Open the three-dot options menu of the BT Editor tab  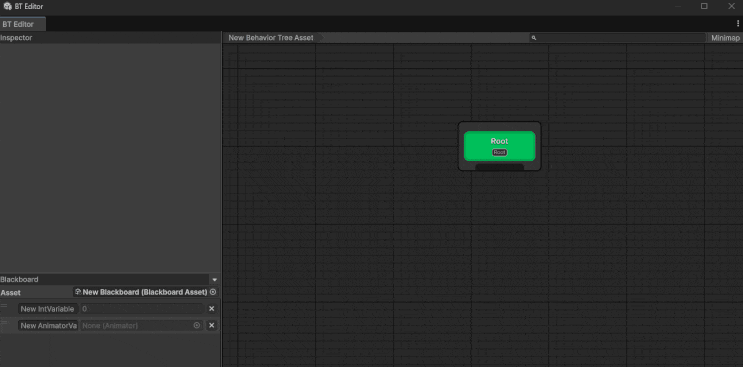(738, 23)
